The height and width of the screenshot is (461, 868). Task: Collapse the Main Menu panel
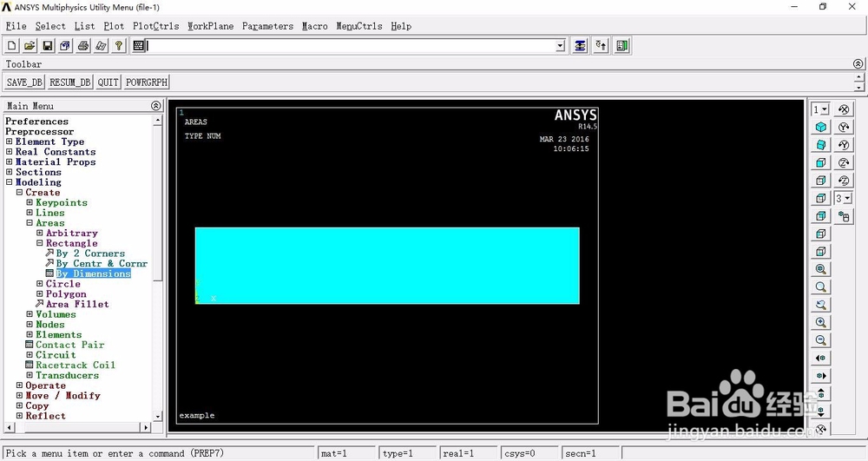pos(155,106)
